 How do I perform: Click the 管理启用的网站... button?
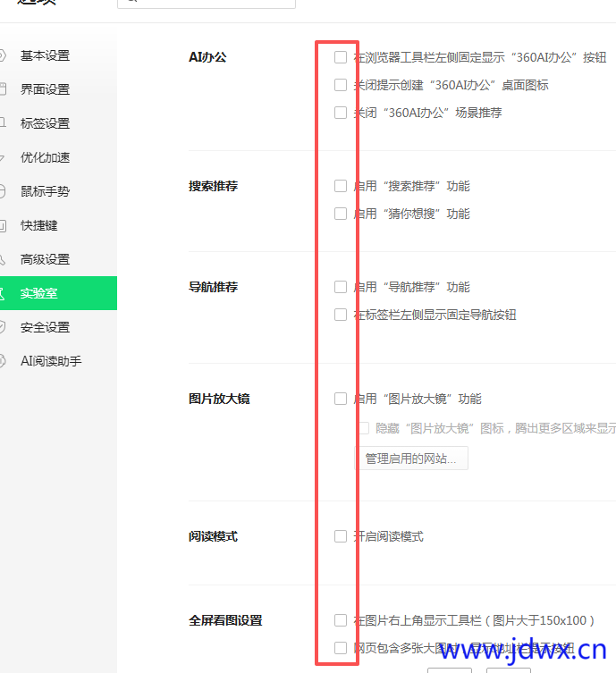411,458
